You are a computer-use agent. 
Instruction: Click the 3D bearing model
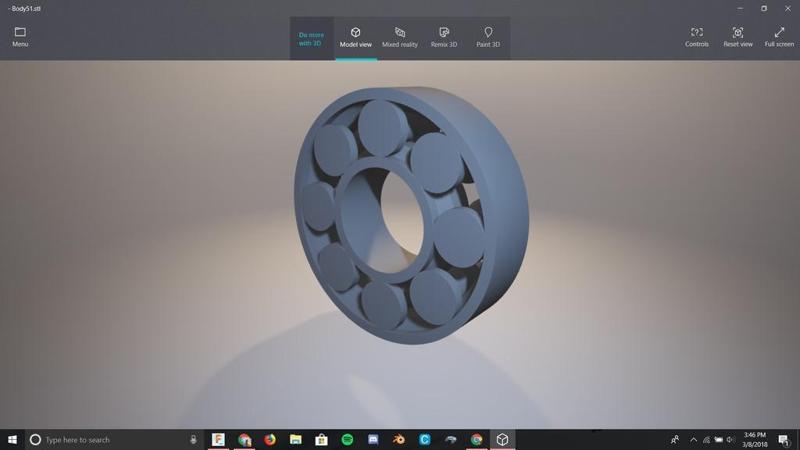tap(411, 215)
